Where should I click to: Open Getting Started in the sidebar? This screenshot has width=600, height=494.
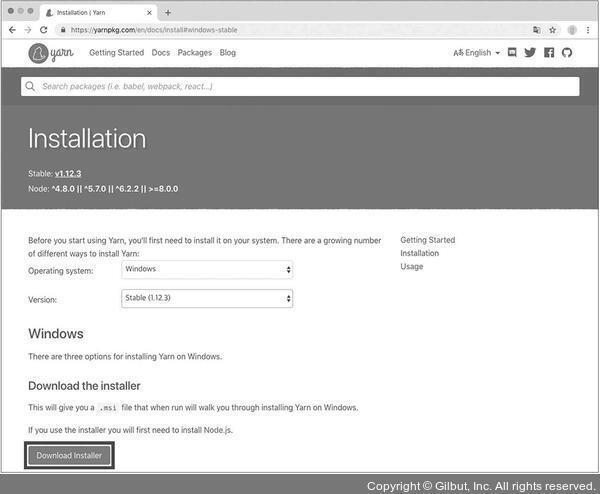click(427, 240)
